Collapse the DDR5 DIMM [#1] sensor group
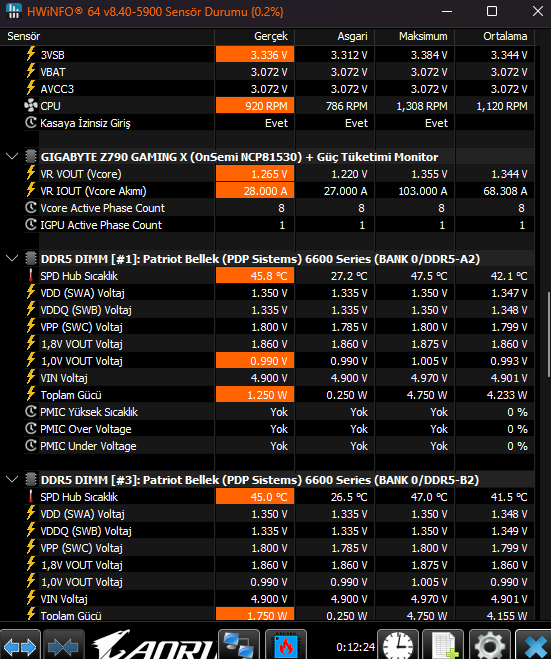 pos(12,258)
